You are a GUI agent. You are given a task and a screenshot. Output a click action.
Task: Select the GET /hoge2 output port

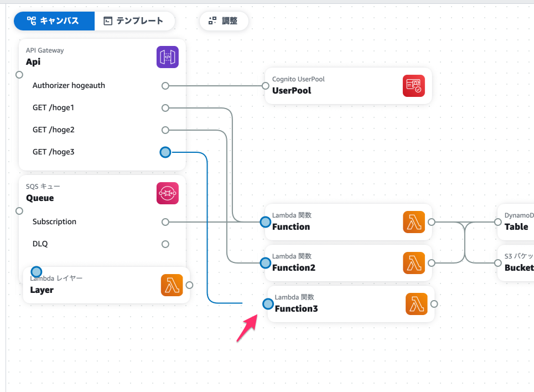(165, 130)
